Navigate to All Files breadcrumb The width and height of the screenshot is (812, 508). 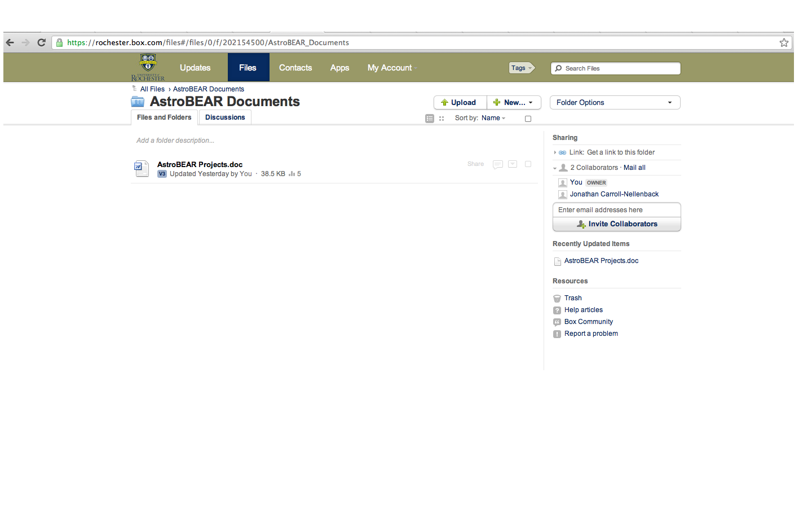[152, 89]
